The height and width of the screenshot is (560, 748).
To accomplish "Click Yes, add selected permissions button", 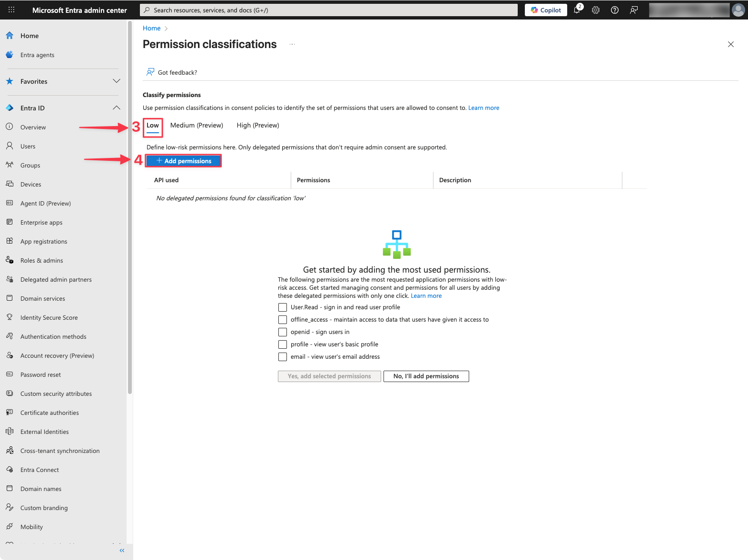I will pyautogui.click(x=329, y=376).
